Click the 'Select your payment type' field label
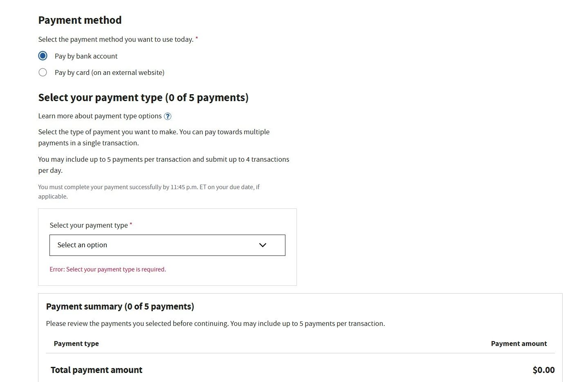 89,225
